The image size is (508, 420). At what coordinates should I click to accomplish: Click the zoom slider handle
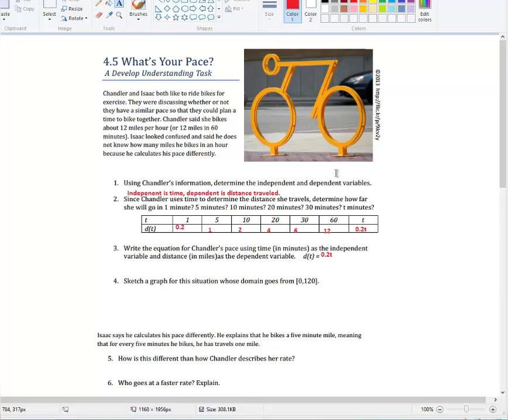[466, 409]
